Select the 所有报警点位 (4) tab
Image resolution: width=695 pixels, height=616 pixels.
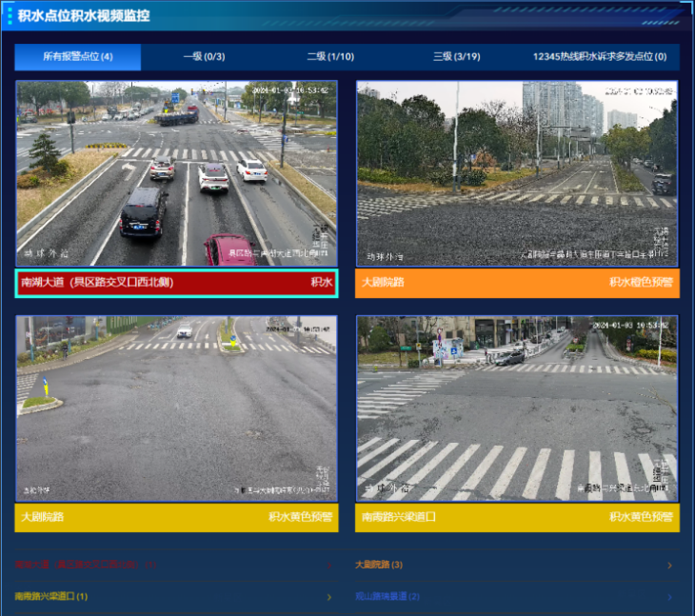click(78, 57)
